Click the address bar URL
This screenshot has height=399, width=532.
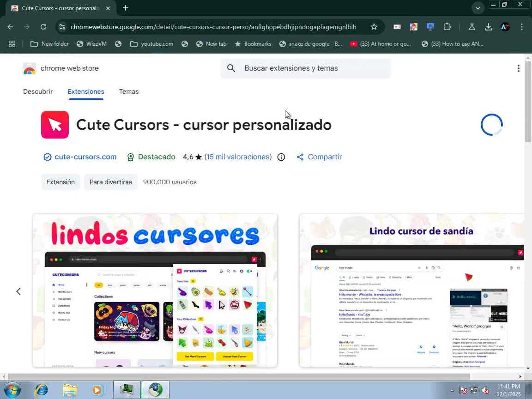pyautogui.click(x=213, y=27)
